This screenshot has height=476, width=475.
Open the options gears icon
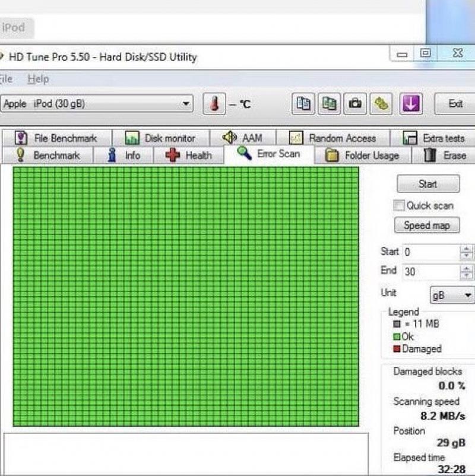pyautogui.click(x=381, y=104)
